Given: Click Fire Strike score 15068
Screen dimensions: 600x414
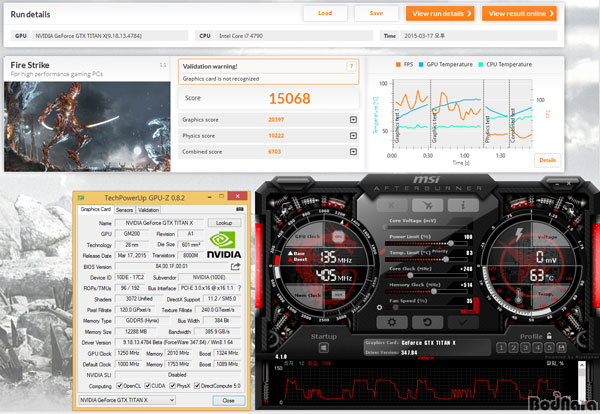Looking at the screenshot, I should pyautogui.click(x=290, y=98).
